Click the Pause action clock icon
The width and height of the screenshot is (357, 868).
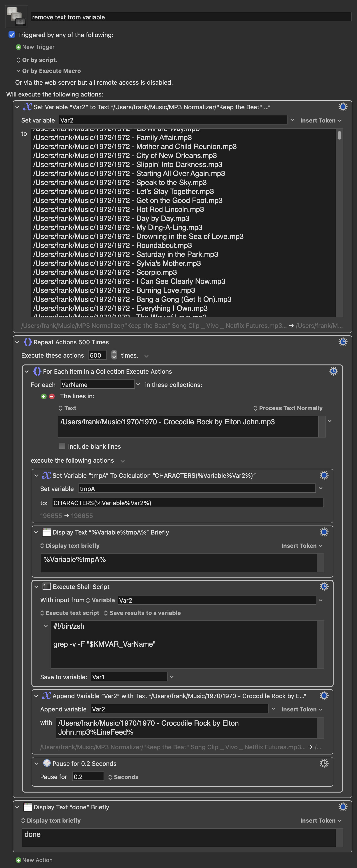(47, 763)
